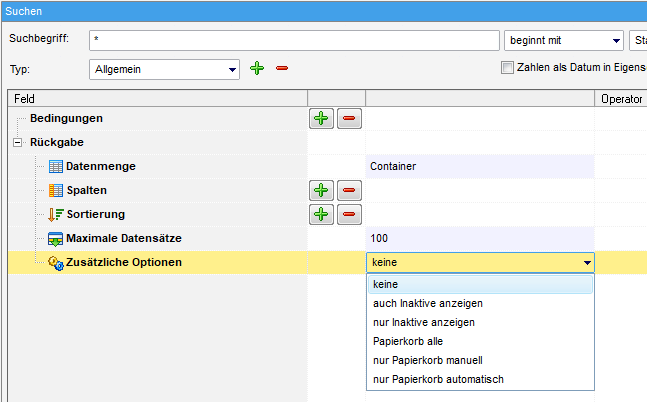647x402 pixels.
Task: Click red minus icon next to Typ
Action: click(282, 68)
